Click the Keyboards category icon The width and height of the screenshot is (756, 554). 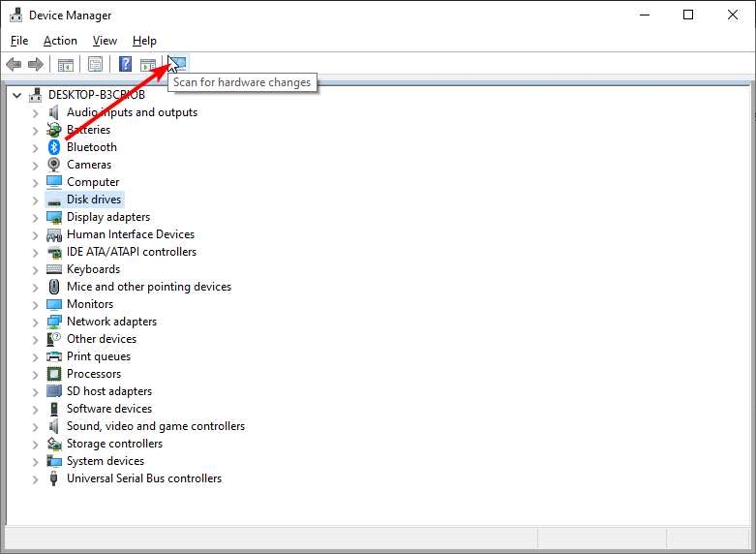[x=54, y=269]
